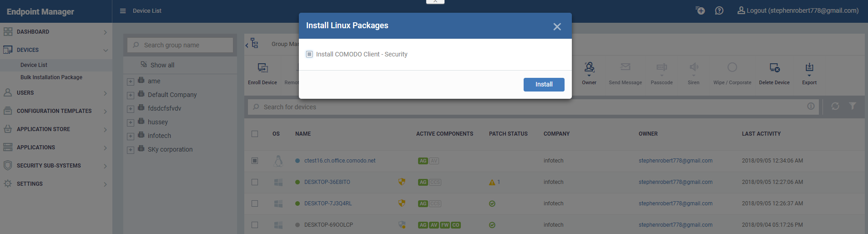The height and width of the screenshot is (234, 868).
Task: Click the add-plus icon in header
Action: pos(700,10)
